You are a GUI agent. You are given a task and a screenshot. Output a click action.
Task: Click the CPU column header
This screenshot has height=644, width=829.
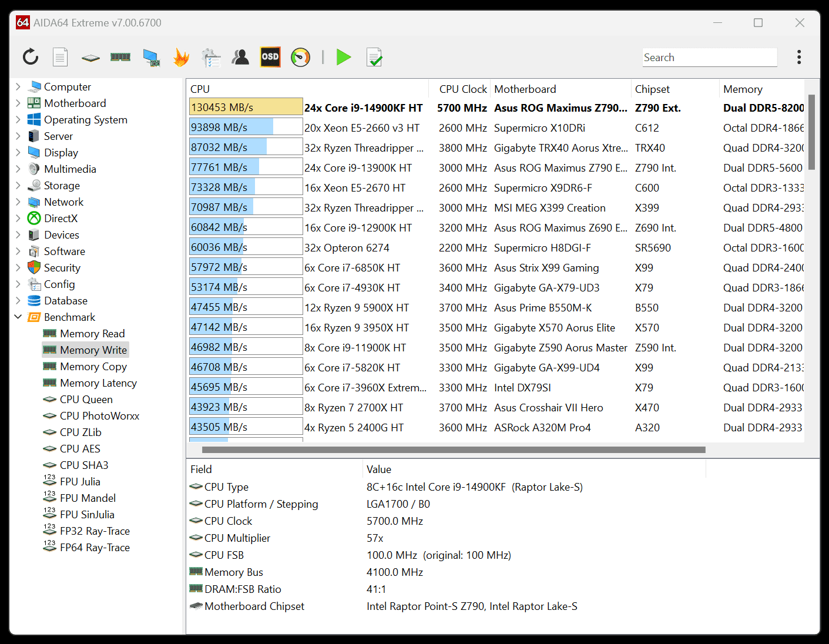pyautogui.click(x=308, y=89)
